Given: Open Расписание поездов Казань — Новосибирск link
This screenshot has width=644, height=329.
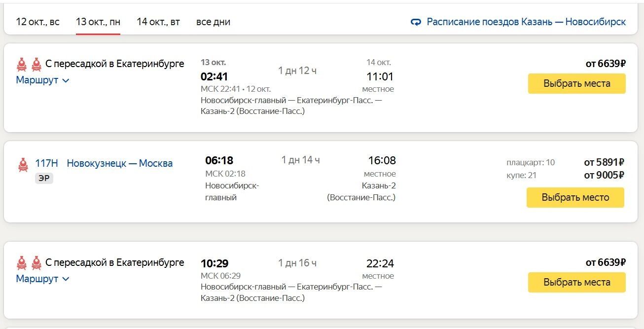Looking at the screenshot, I should click(x=526, y=22).
